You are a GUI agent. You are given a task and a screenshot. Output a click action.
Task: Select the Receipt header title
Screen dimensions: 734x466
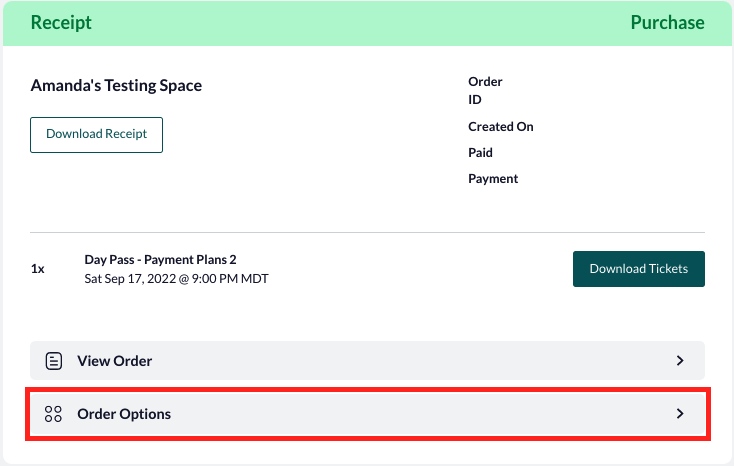(61, 22)
